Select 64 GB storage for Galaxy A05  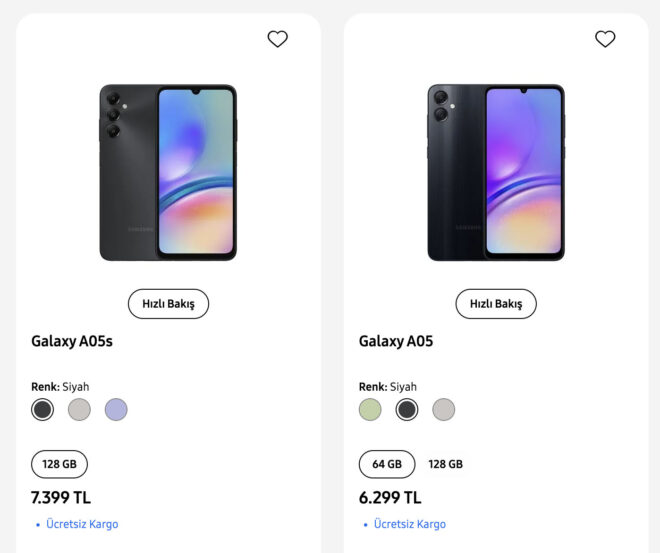(387, 464)
